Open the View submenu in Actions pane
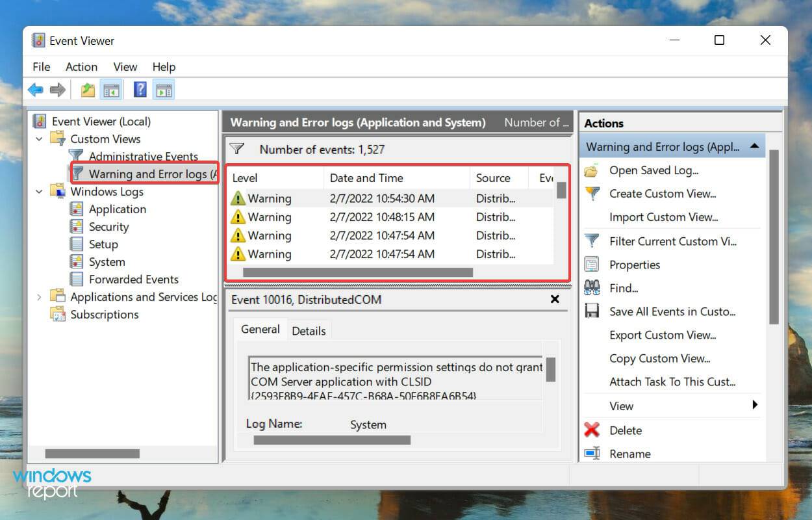This screenshot has height=520, width=812. coord(621,406)
